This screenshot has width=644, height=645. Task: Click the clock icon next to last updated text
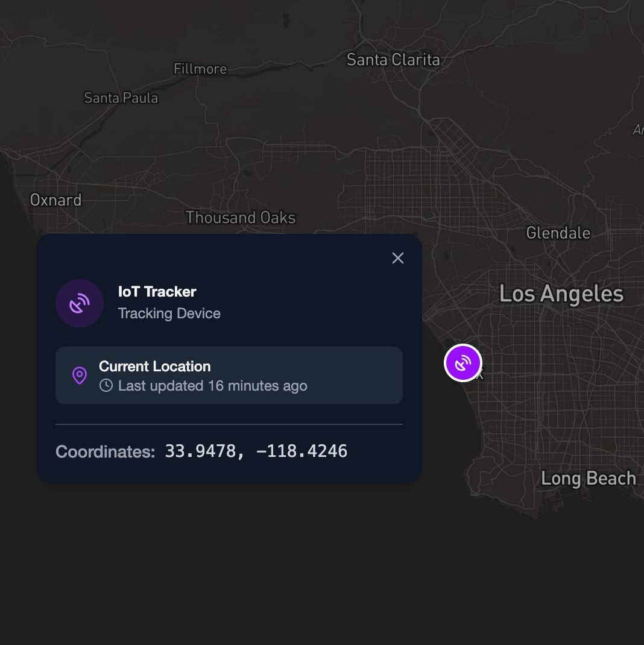(x=105, y=386)
